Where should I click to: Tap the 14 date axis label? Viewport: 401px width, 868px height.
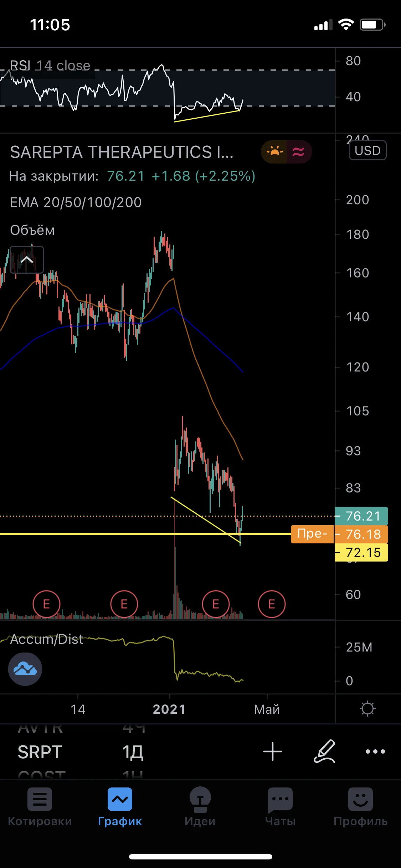(78, 709)
